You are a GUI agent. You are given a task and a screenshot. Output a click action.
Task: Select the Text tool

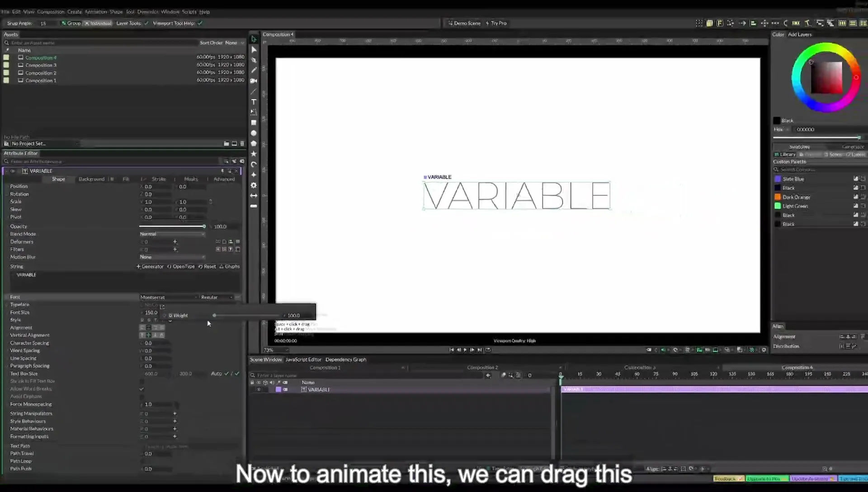(x=254, y=102)
